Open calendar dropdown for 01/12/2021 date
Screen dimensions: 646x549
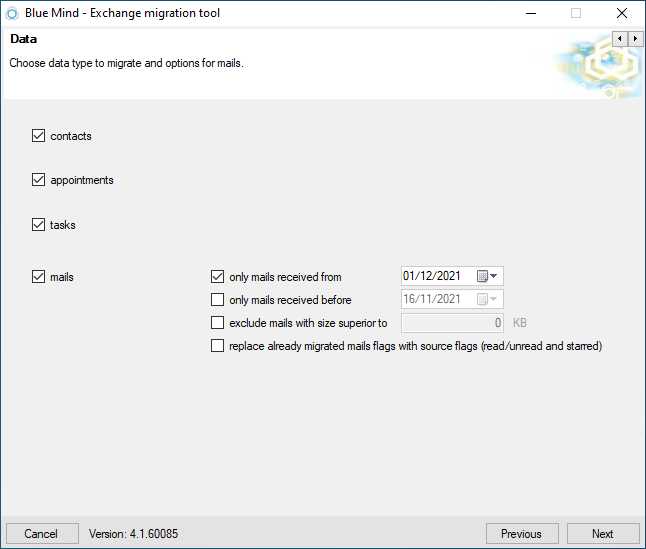[487, 276]
